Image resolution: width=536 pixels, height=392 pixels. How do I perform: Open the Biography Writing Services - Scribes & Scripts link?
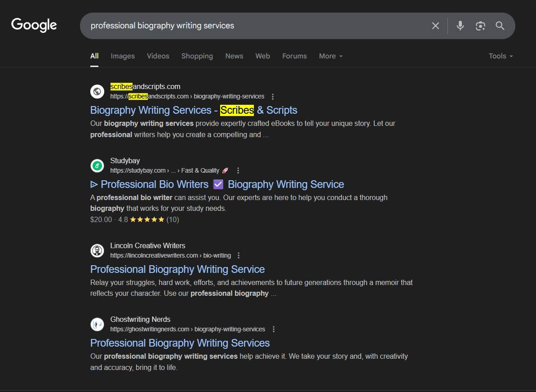pyautogui.click(x=193, y=110)
